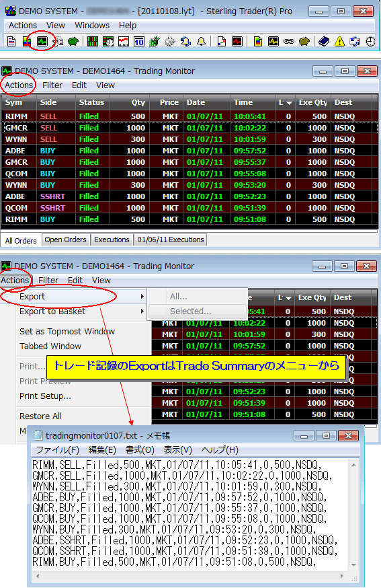Expand the Export to Basket submenu arrow
The width and height of the screenshot is (381, 588).
142,311
